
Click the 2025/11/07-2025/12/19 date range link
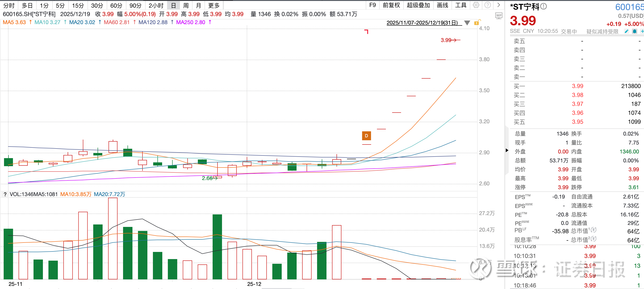(x=422, y=23)
